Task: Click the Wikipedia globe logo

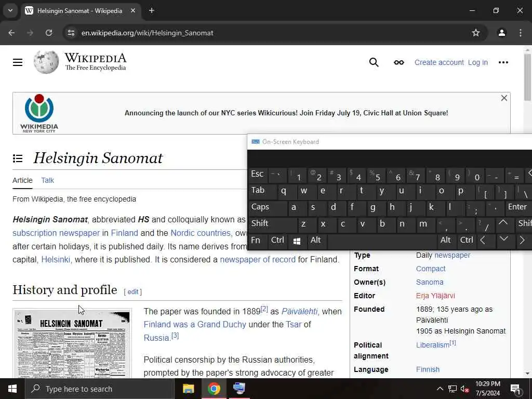Action: [x=46, y=62]
